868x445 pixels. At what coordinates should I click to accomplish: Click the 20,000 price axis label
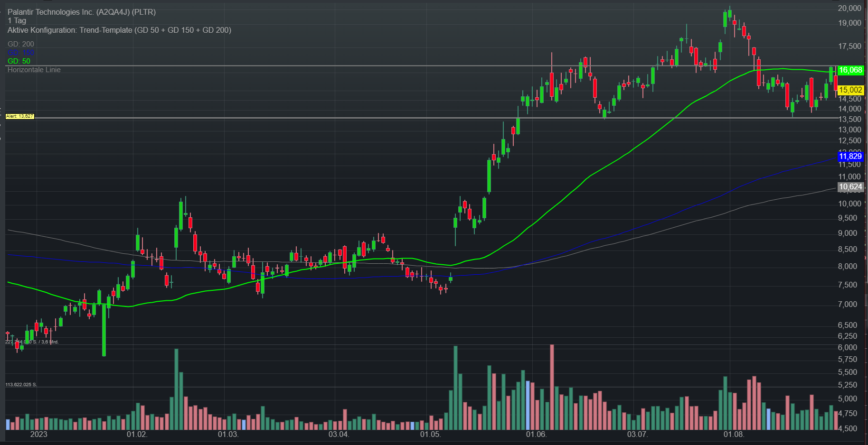849,8
